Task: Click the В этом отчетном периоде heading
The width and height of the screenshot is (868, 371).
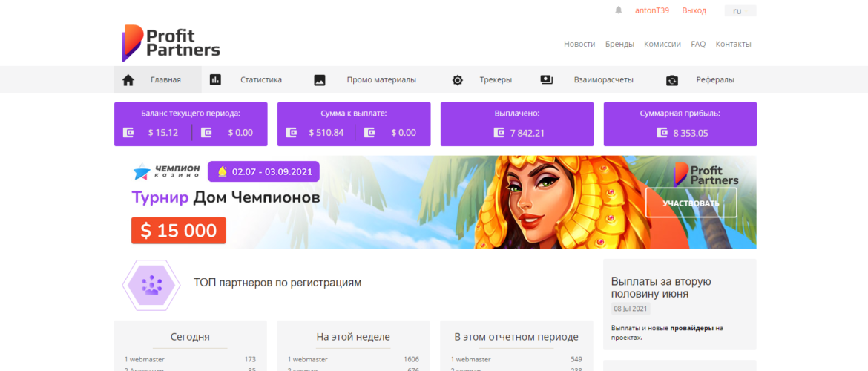Action: tap(516, 337)
